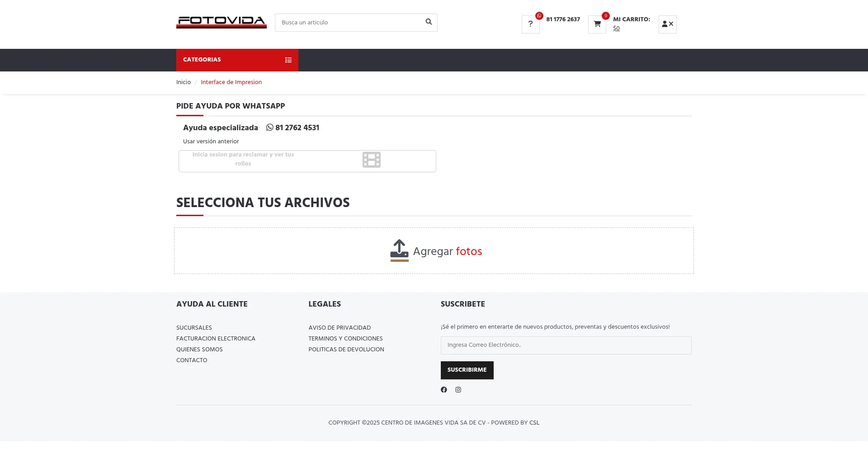This screenshot has width=868, height=449.
Task: Click the Fotovida logo
Action: tap(221, 22)
